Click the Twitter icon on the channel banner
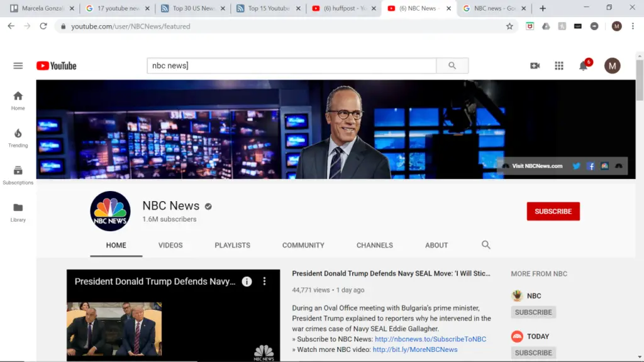 (x=576, y=166)
